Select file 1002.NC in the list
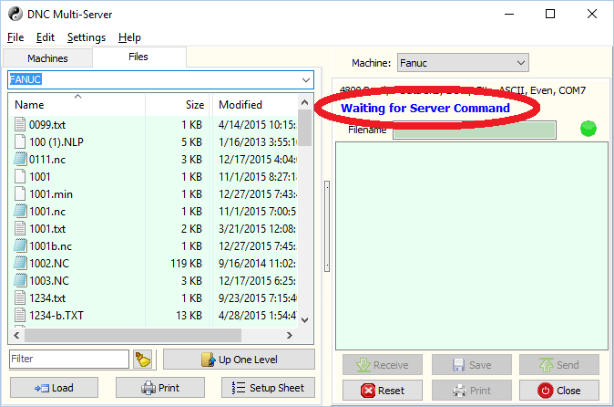The width and height of the screenshot is (614, 407). 47,263
